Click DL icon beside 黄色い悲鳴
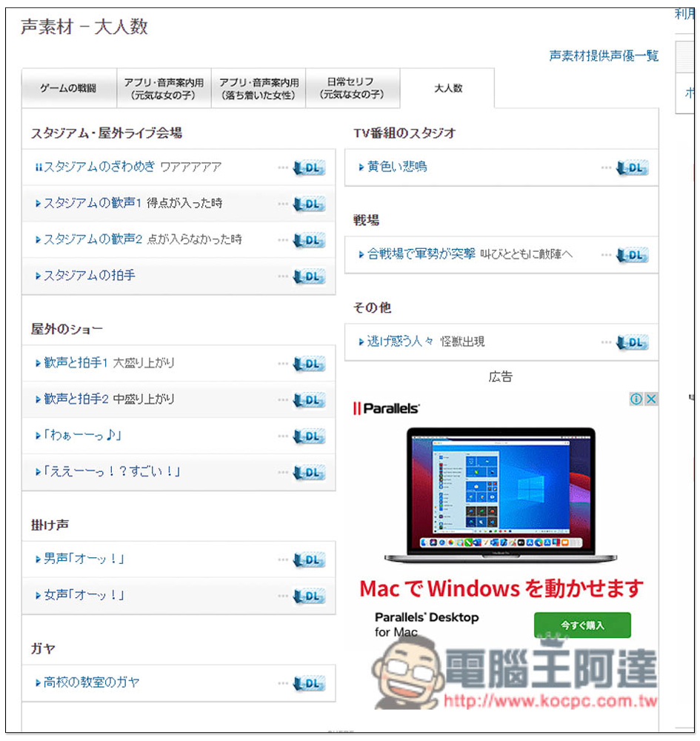Image resolution: width=700 pixels, height=741 pixels. [633, 168]
